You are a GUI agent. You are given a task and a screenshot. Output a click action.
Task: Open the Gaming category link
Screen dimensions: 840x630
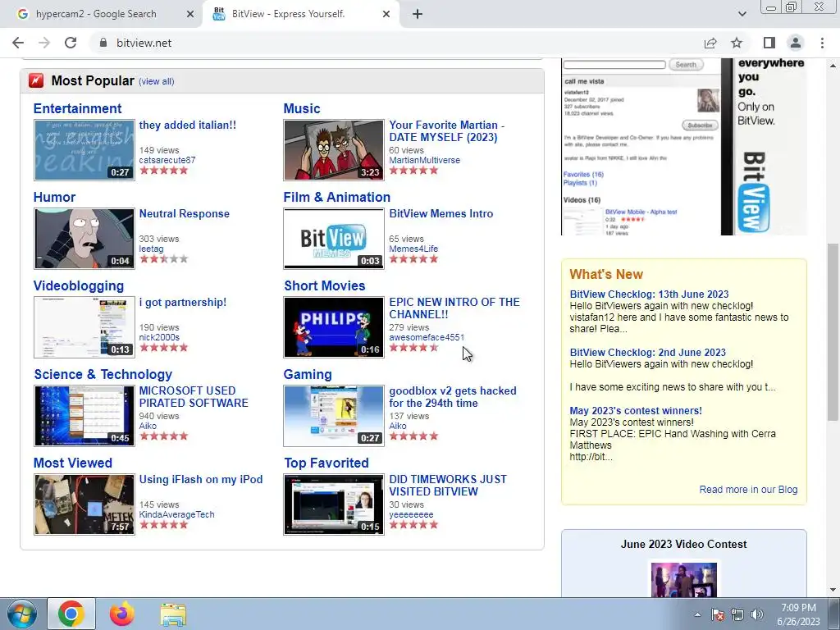point(308,374)
